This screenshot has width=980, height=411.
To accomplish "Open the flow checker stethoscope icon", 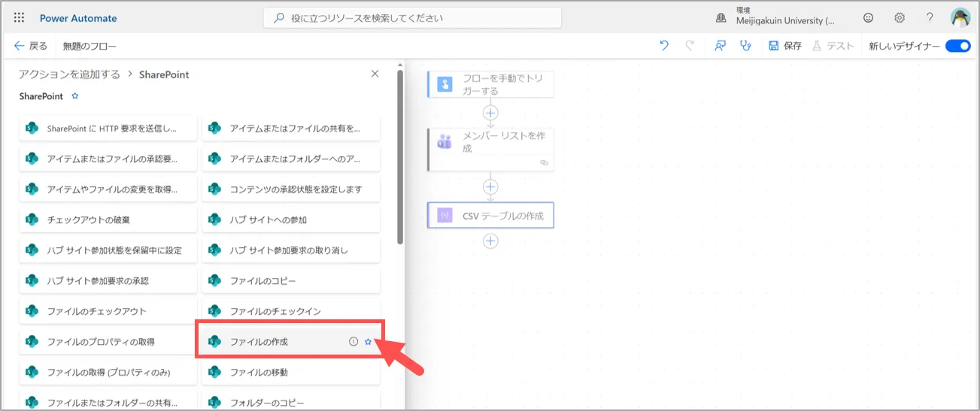I will (745, 46).
